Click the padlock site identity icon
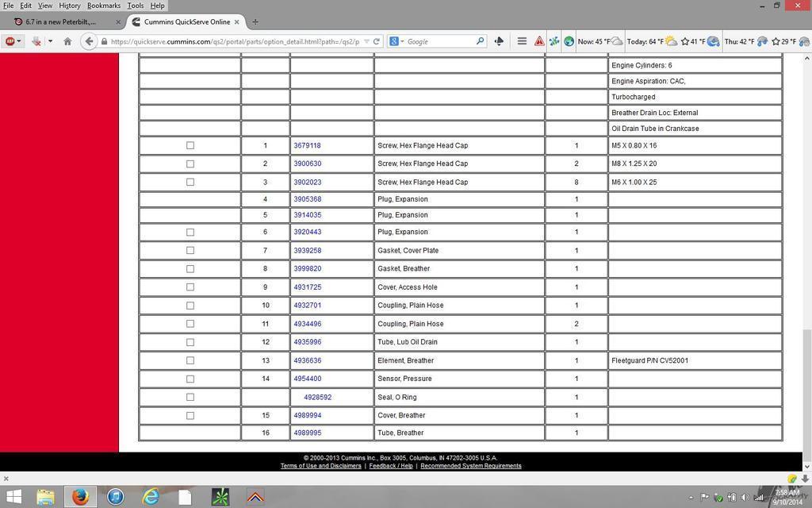The height and width of the screenshot is (508, 812). point(104,41)
